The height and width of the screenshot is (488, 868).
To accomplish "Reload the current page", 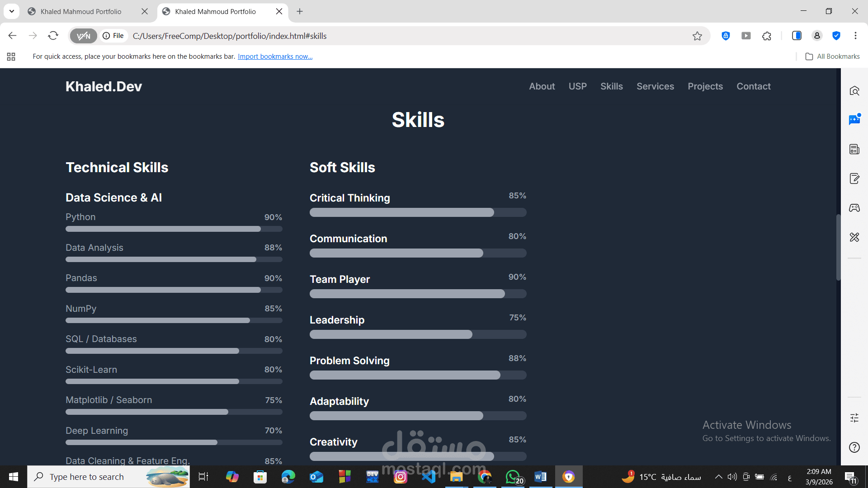I will [53, 36].
